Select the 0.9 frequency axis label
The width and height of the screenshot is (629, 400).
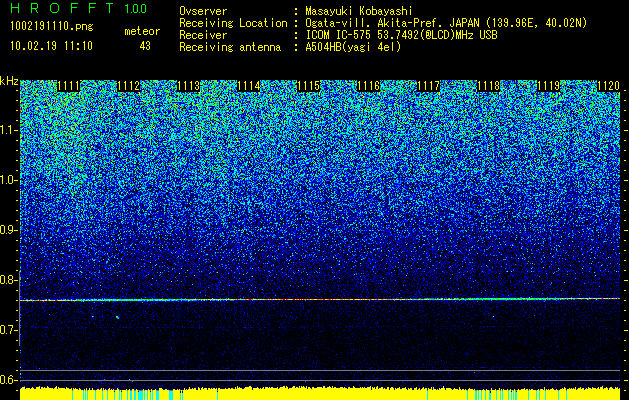[8, 230]
